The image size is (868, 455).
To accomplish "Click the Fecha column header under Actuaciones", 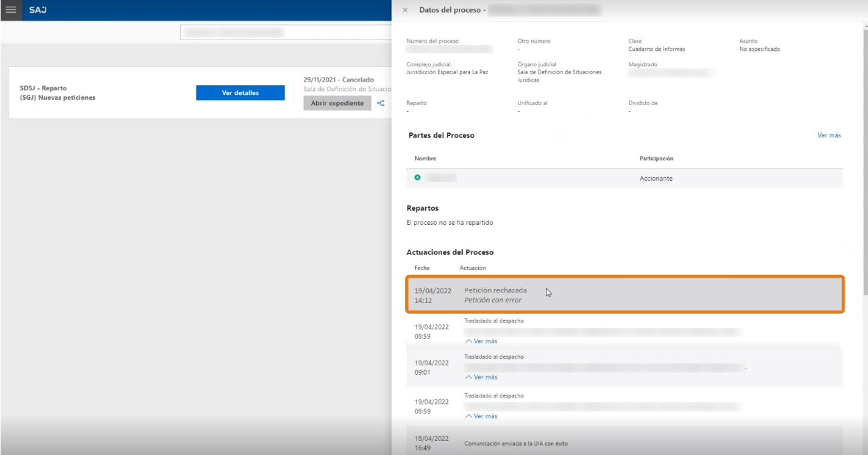I will click(x=423, y=268).
